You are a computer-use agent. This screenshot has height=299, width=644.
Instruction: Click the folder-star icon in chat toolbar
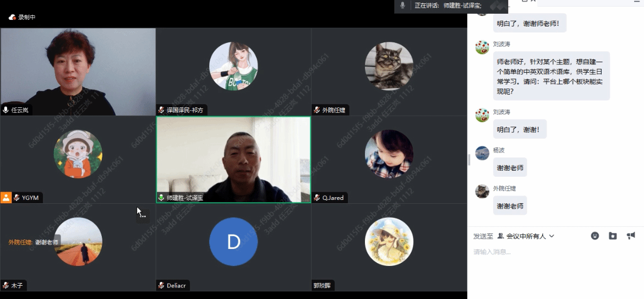613,236
